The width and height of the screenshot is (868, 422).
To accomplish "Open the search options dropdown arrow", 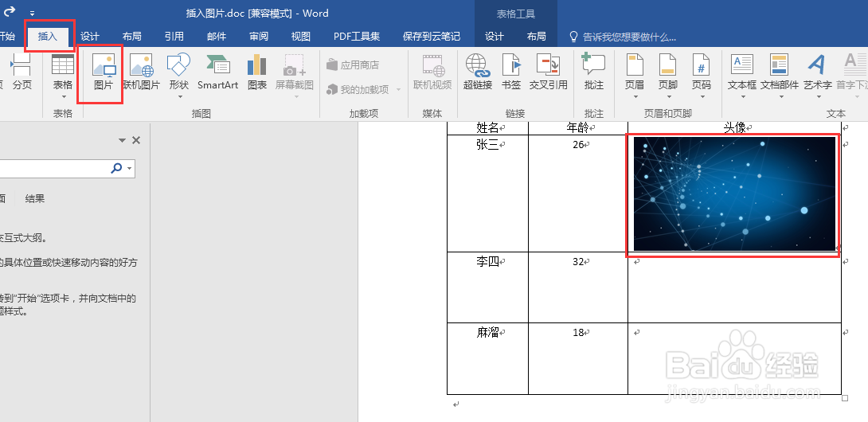I will pyautogui.click(x=130, y=168).
